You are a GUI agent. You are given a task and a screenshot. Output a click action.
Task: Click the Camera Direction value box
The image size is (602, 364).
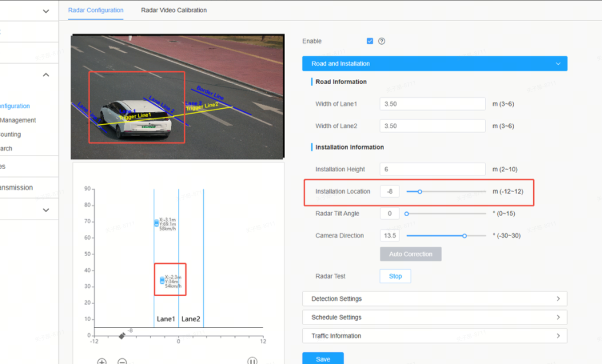pyautogui.click(x=390, y=236)
